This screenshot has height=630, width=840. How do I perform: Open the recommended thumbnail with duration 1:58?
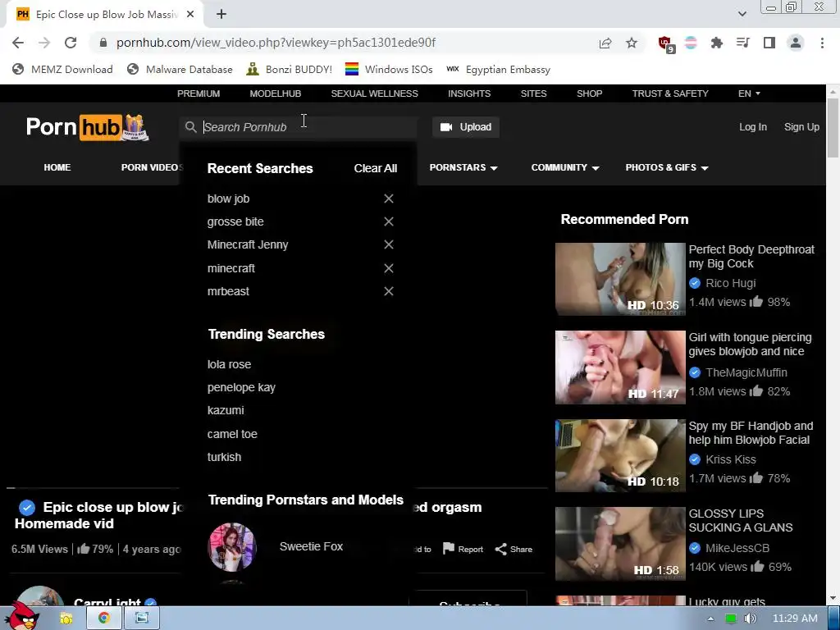pyautogui.click(x=620, y=544)
